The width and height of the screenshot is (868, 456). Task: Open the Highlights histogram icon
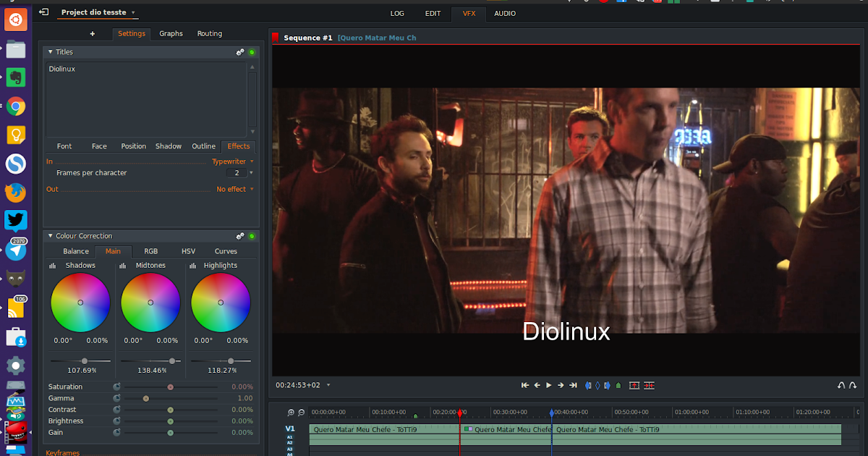pyautogui.click(x=193, y=266)
